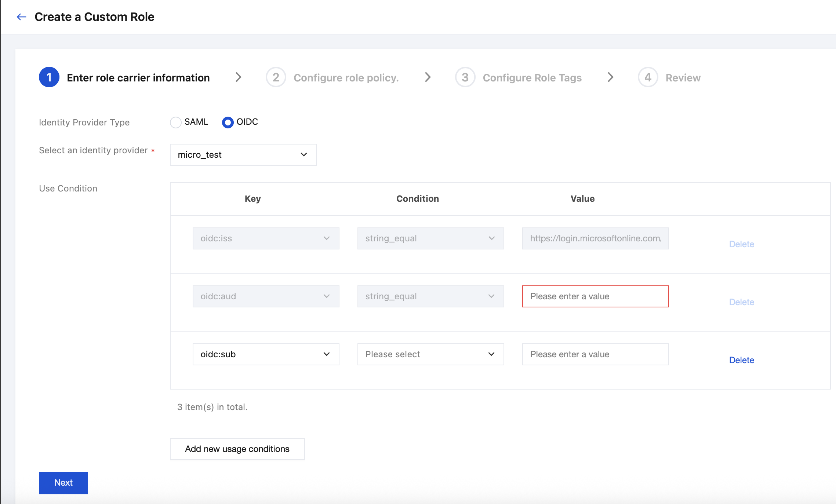Click the step 3 circle icon
The image size is (836, 504).
pos(465,77)
